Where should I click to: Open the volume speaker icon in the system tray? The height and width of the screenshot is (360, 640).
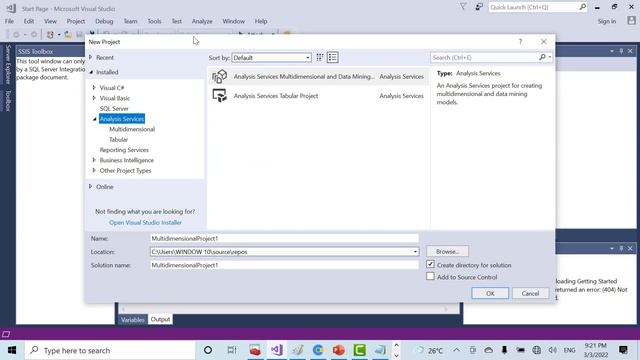(x=553, y=350)
